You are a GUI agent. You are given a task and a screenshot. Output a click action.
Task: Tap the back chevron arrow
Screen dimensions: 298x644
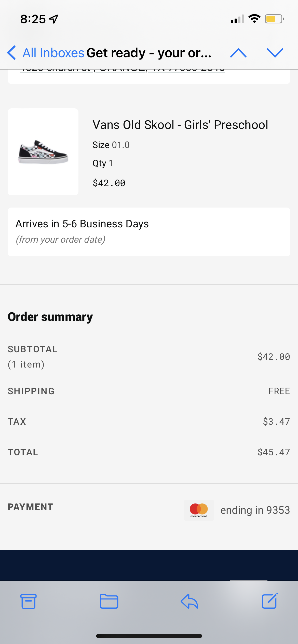12,53
